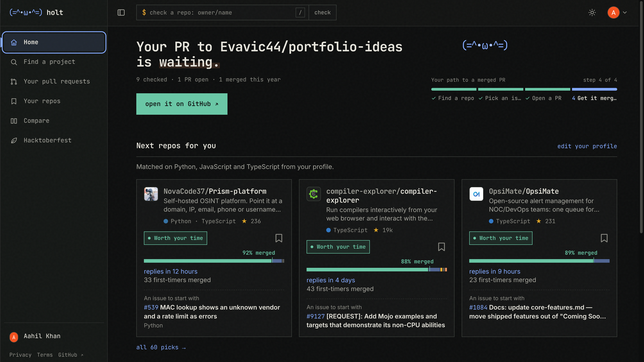Click the 88% merged progress bar

[x=377, y=270]
